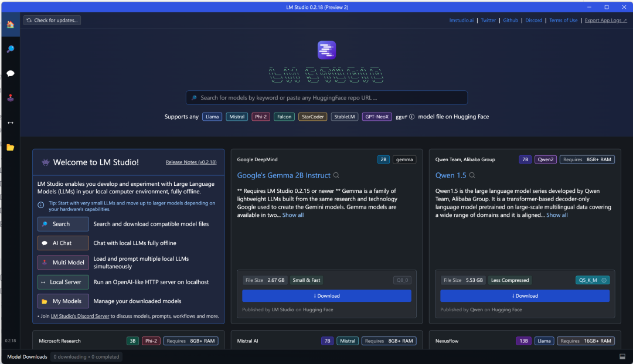Click magnifier next to Qwen 1.5

(x=472, y=175)
